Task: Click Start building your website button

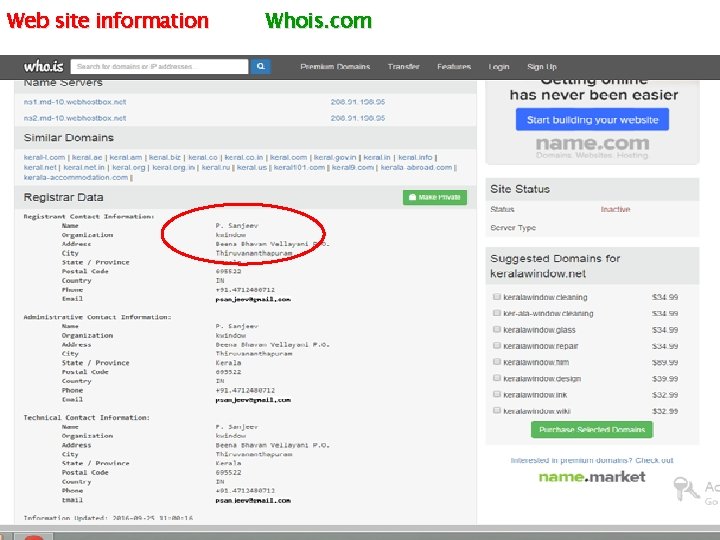Action: click(592, 120)
